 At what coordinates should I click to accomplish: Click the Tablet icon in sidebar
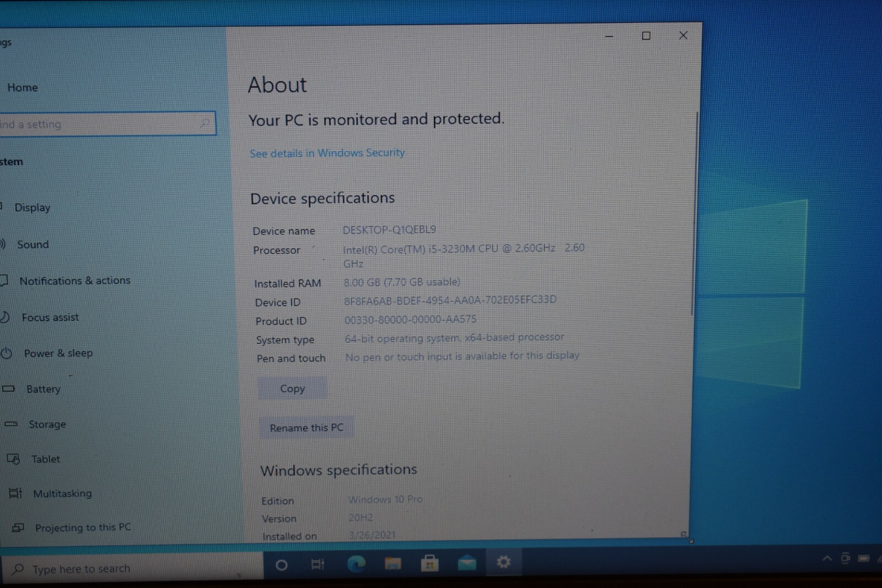pos(13,459)
